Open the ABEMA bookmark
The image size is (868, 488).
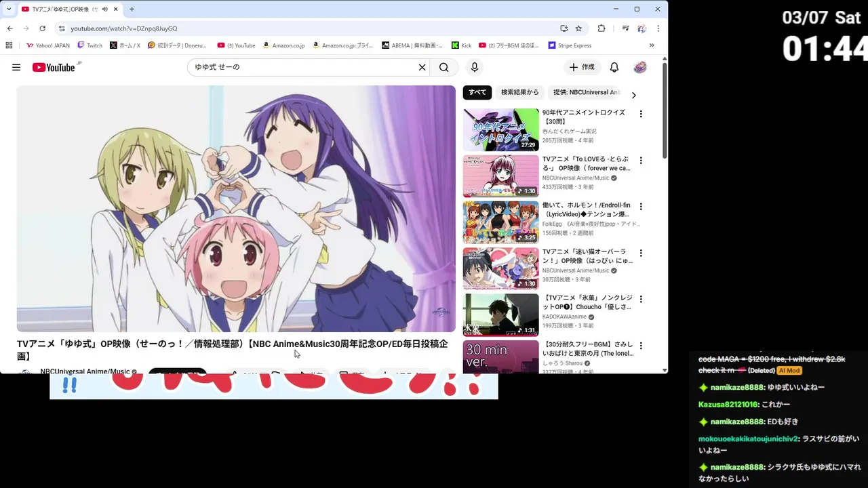412,45
